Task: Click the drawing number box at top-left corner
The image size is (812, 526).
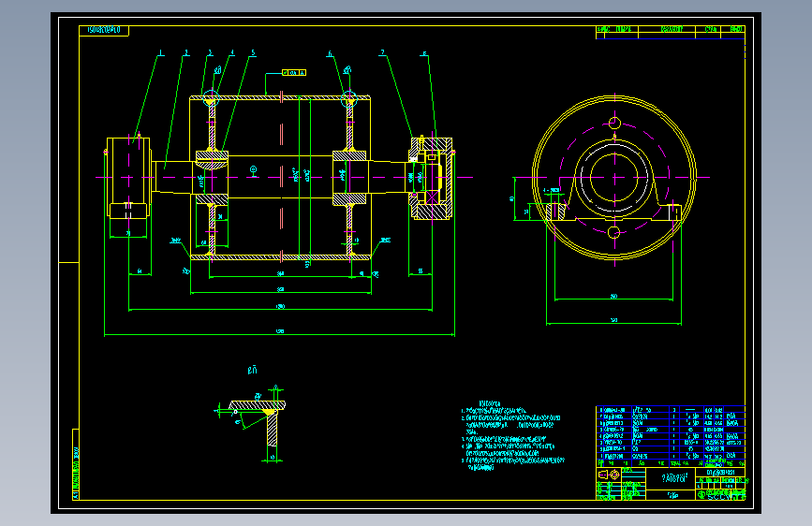Action: (104, 30)
